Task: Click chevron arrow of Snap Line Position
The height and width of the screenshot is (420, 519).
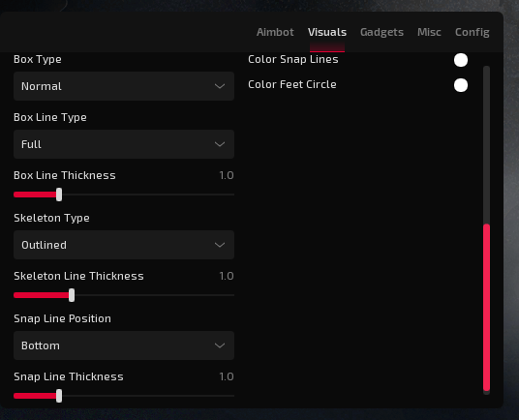Action: (220, 345)
